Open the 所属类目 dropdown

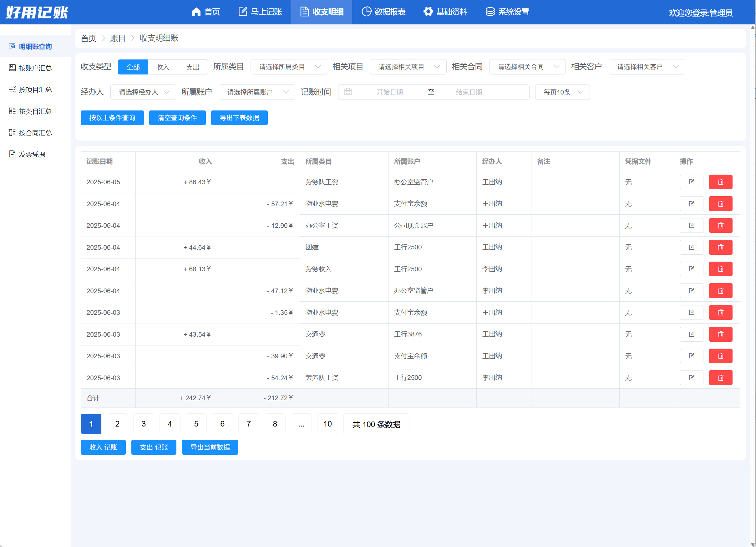289,67
